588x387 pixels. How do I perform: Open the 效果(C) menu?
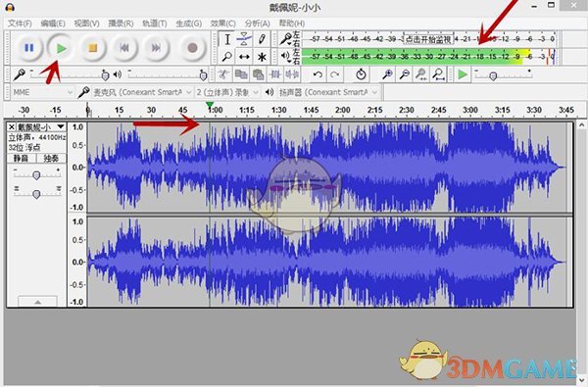point(222,24)
